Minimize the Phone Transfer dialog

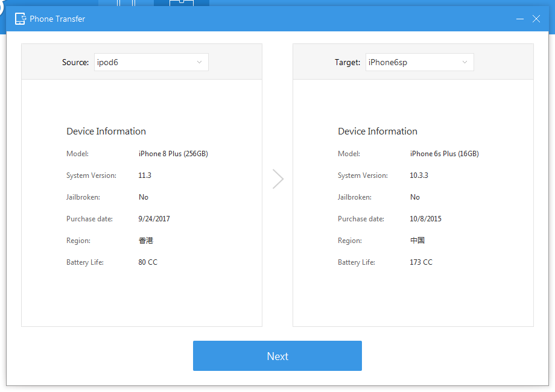(x=520, y=19)
